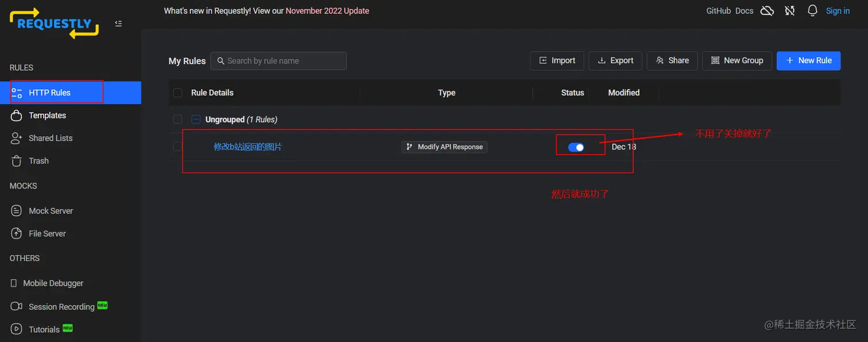Viewport: 868px width, 342px height.
Task: Check the select-all checkbox in the table header
Action: pos(178,93)
